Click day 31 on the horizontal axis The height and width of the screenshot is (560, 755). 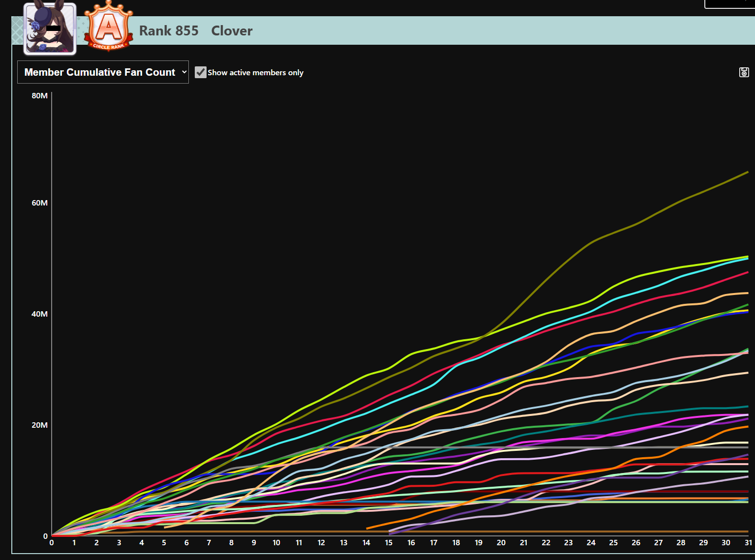pyautogui.click(x=748, y=543)
